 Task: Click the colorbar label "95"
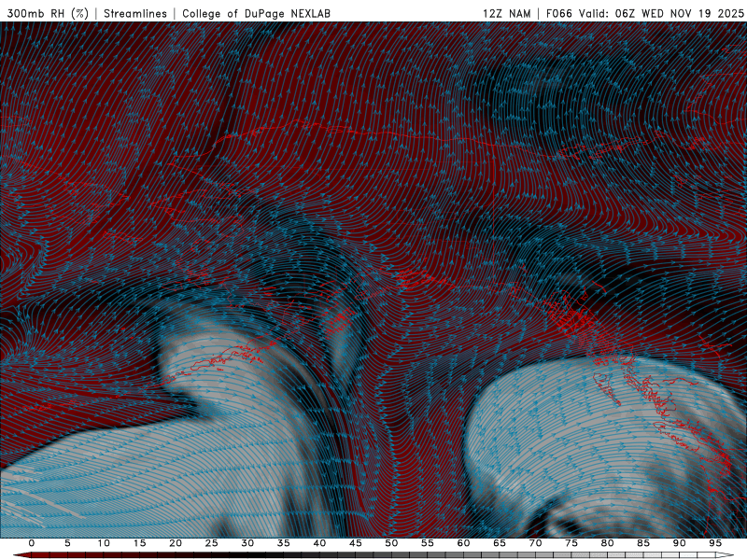point(715,543)
